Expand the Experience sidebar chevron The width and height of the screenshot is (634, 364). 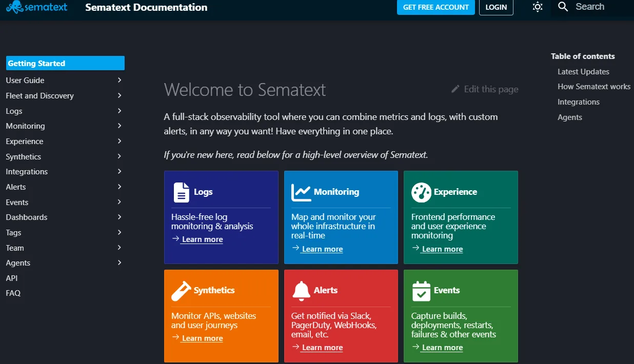pyautogui.click(x=120, y=141)
